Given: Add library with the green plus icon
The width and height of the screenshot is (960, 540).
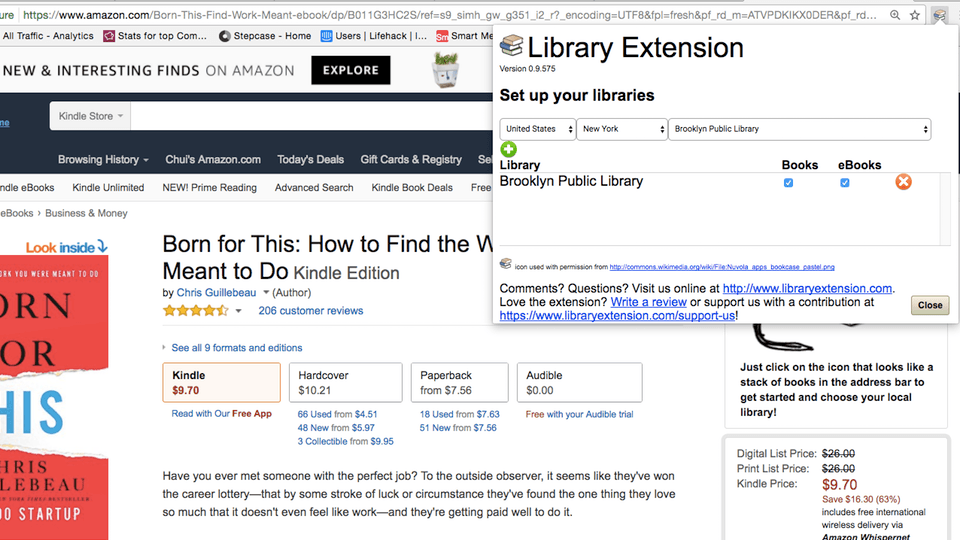Looking at the screenshot, I should point(508,149).
